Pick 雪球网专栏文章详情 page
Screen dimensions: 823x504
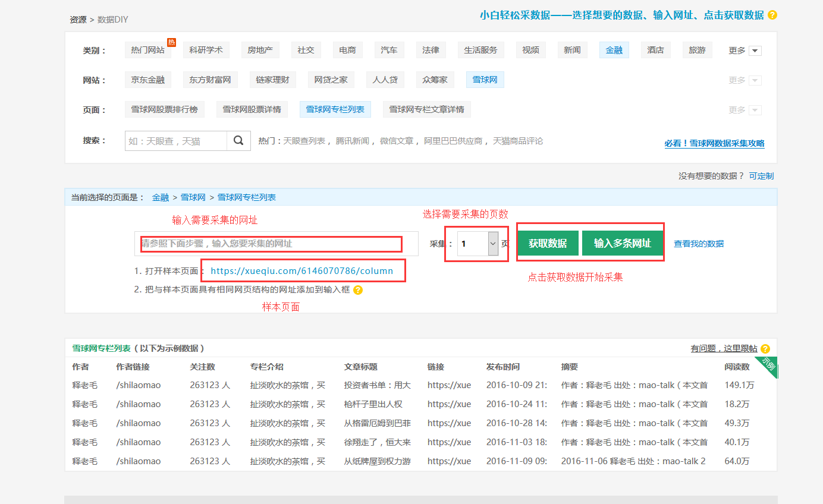tap(427, 109)
